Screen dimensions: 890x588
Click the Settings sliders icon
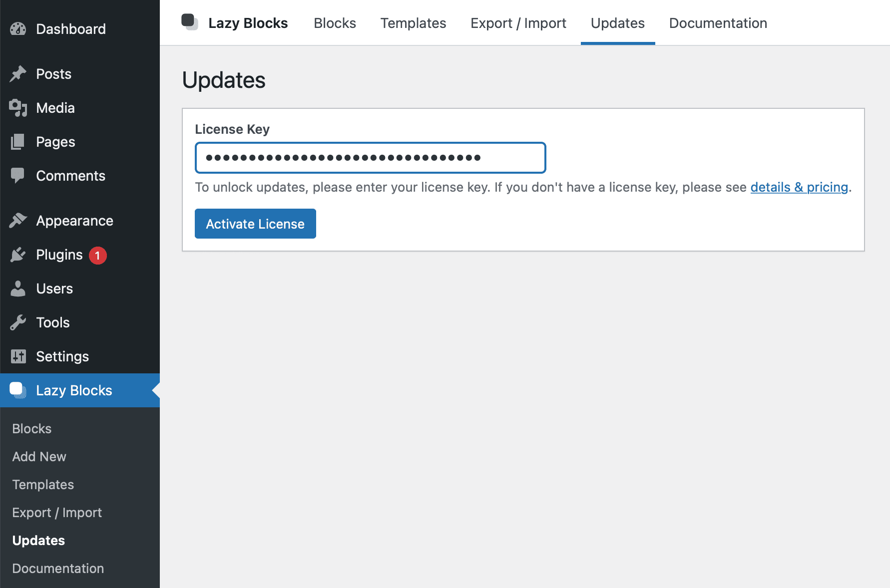(x=18, y=356)
